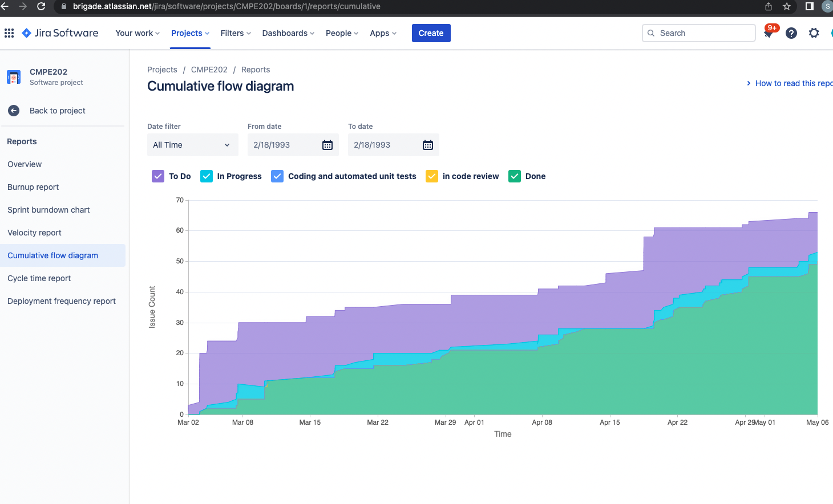
Task: Click the CMPE202 project avatar icon
Action: (x=13, y=76)
